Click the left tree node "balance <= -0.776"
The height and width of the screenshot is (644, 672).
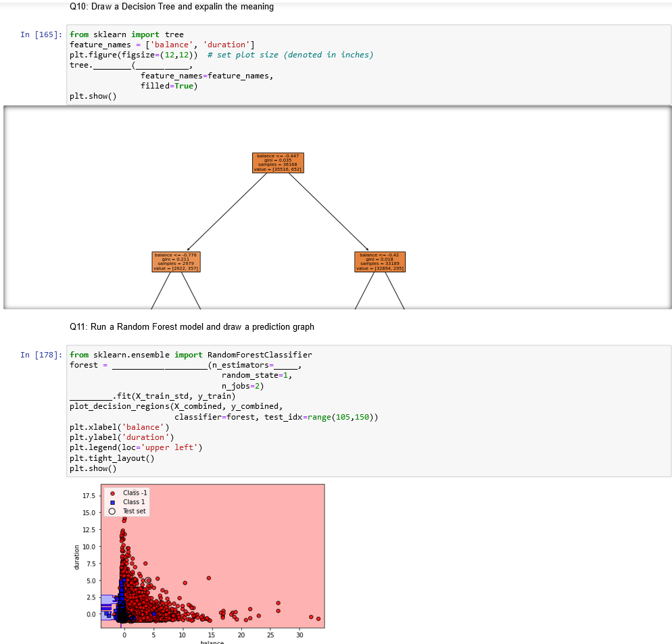(176, 262)
